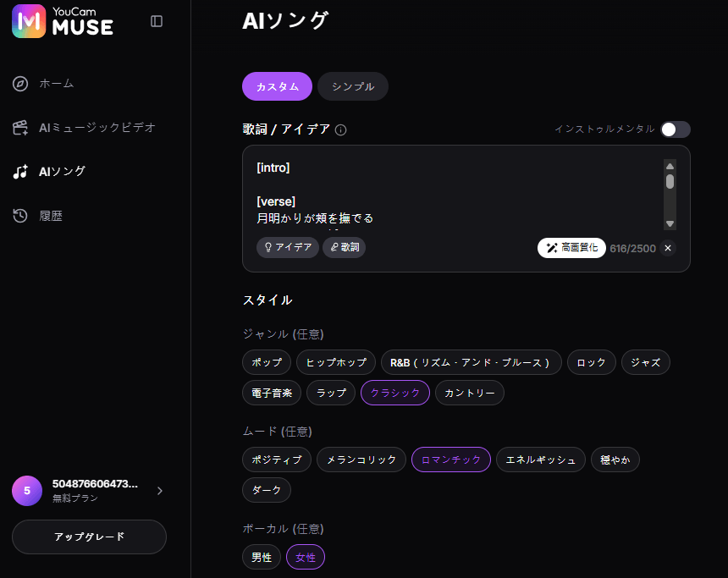Click the 616/2500 character counter

633,248
